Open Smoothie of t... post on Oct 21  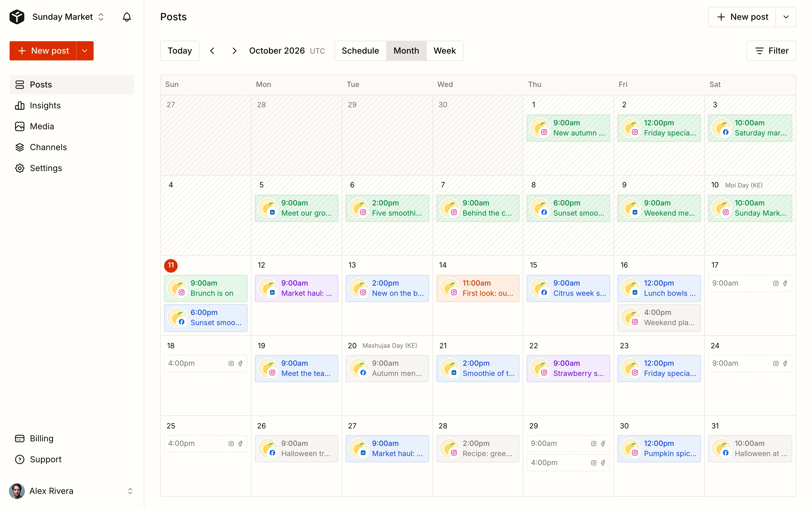(x=478, y=369)
